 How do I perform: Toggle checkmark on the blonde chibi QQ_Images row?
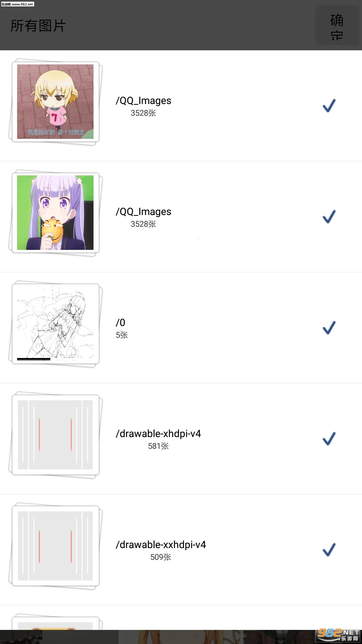pyautogui.click(x=329, y=106)
